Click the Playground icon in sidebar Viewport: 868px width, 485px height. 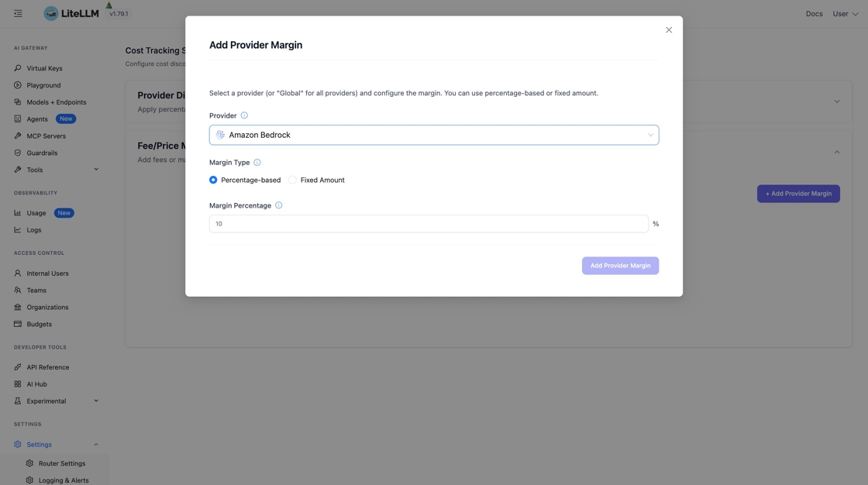(x=18, y=85)
